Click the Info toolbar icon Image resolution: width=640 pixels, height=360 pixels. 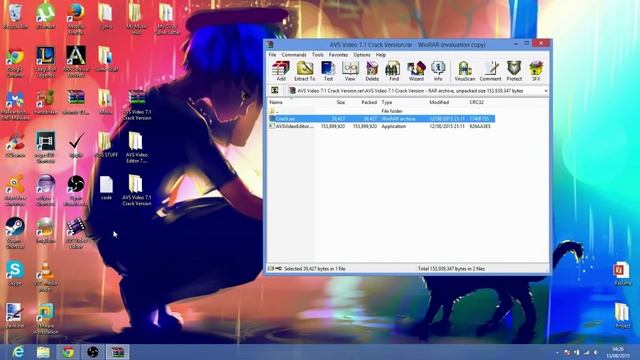(x=438, y=71)
